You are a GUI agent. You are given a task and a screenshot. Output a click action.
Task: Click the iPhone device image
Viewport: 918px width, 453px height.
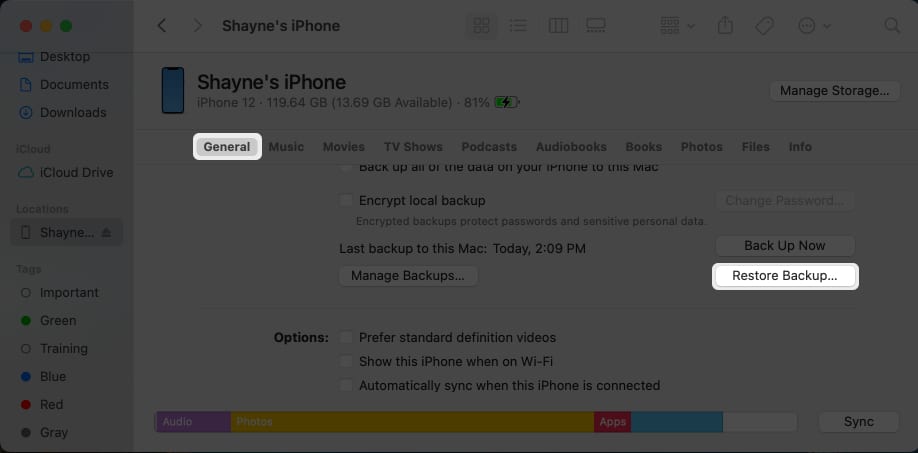[173, 90]
